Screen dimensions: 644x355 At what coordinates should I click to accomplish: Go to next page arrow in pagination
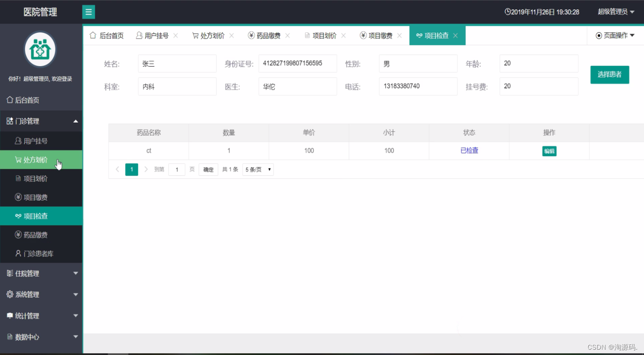pos(146,169)
